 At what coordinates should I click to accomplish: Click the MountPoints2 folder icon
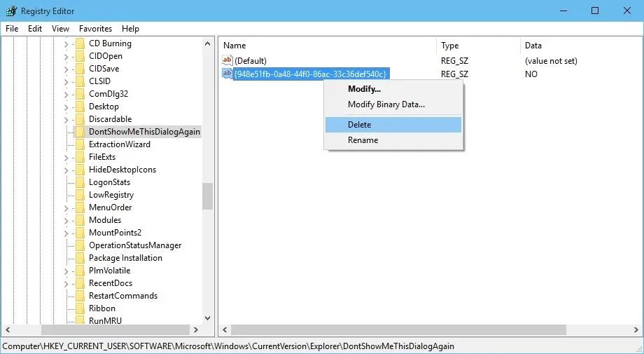pos(80,233)
